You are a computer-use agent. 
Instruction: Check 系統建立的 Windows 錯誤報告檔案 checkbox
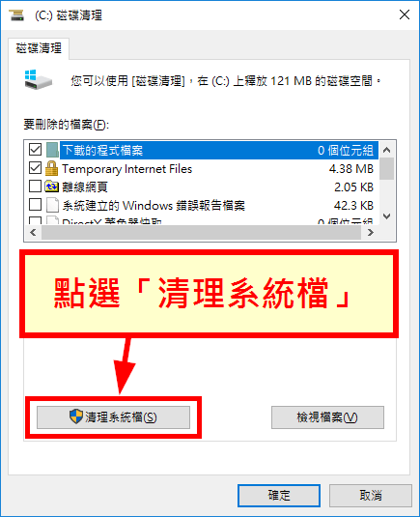35,205
